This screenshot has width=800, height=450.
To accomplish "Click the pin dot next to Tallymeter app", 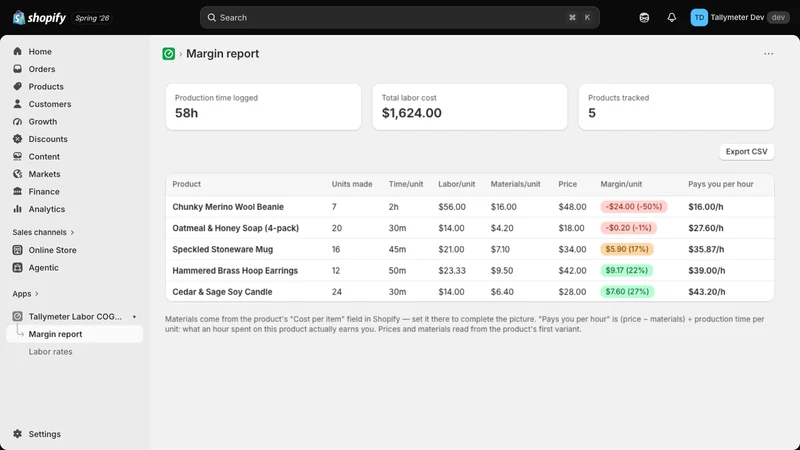I will 134,317.
